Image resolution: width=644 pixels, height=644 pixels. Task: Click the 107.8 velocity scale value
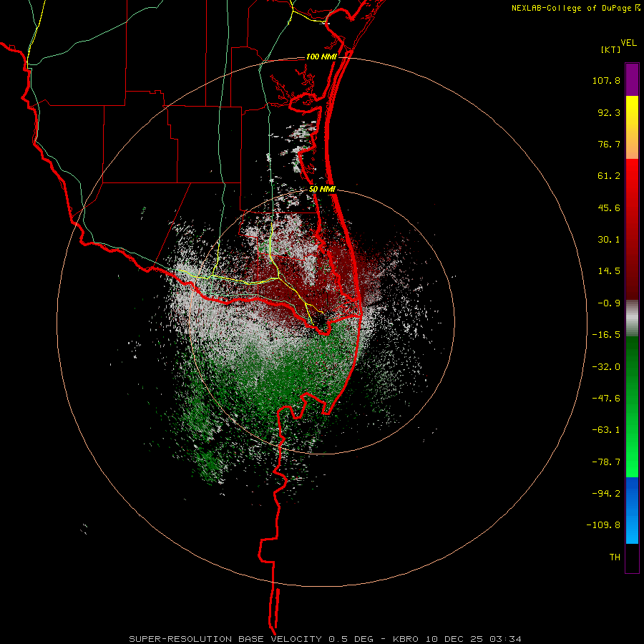tap(606, 80)
